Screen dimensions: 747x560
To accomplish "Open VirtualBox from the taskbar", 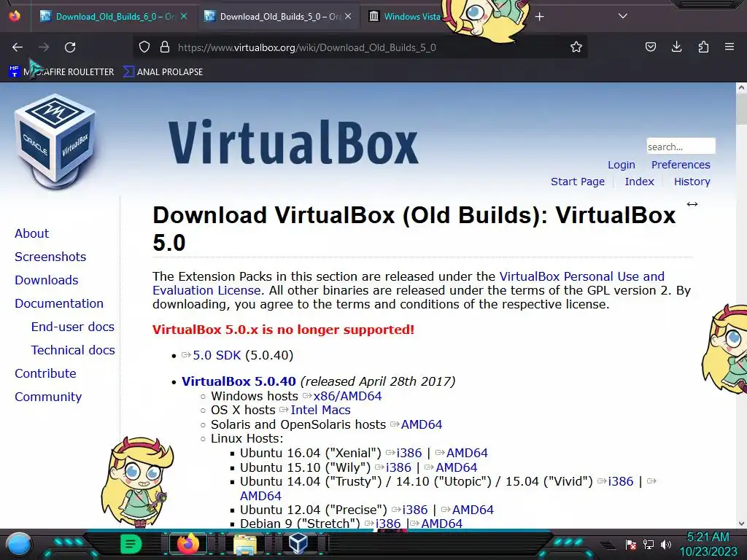I will pyautogui.click(x=298, y=544).
